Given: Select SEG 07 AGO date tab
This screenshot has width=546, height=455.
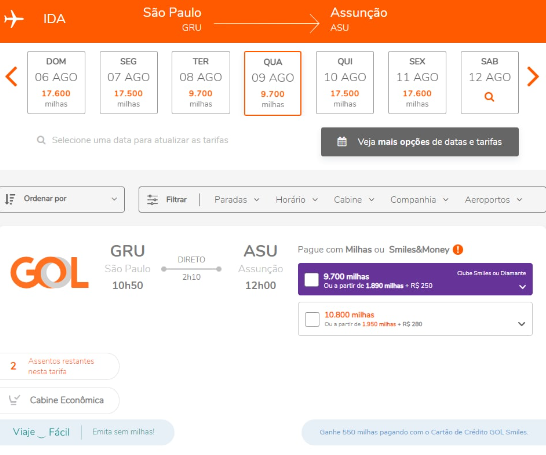Looking at the screenshot, I should (128, 83).
